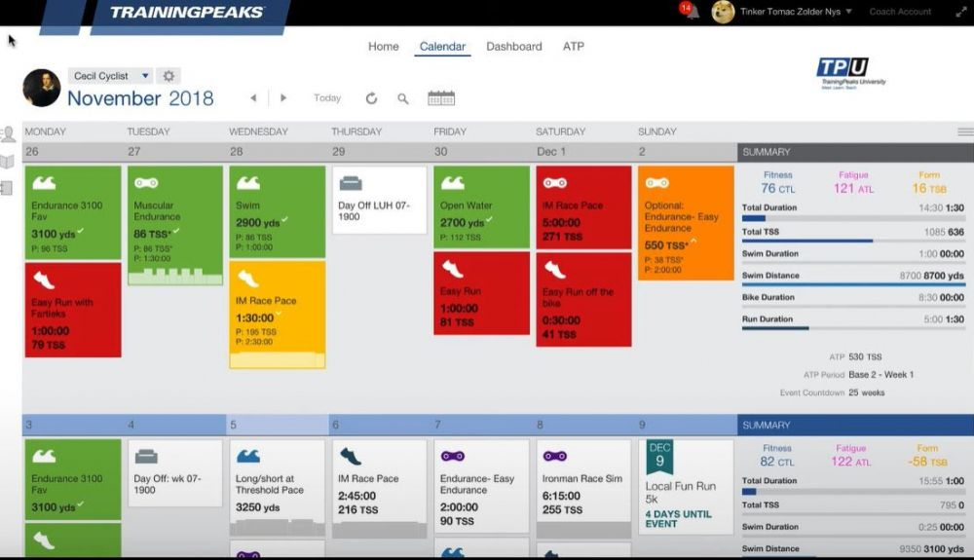This screenshot has height=560, width=974.
Task: Click the ATP 530 TSS text
Action: coord(855,357)
